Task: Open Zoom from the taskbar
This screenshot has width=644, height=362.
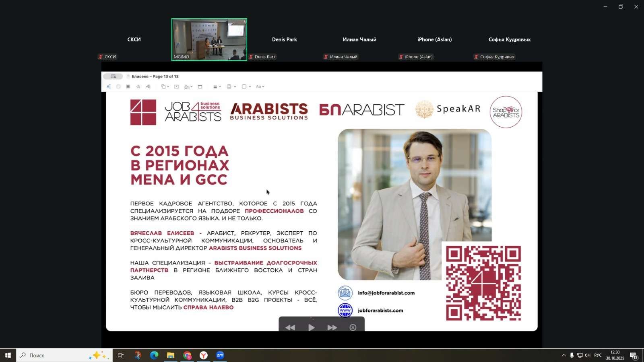Action: pyautogui.click(x=220, y=355)
